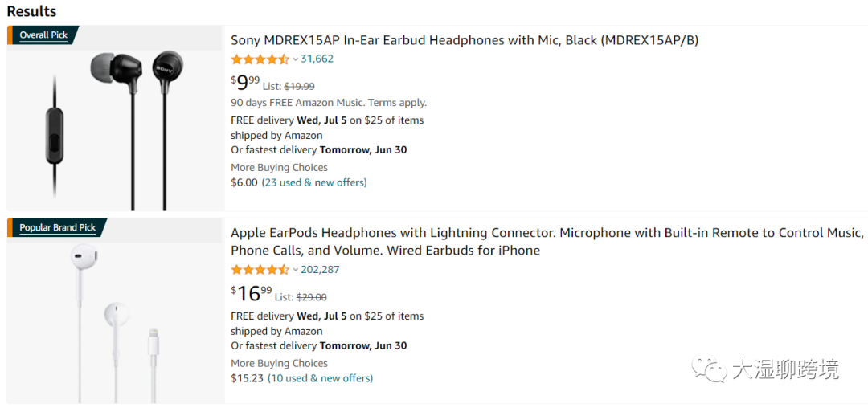Expand the Apple EarPods rating chevron
Screen dimensions: 868x408
coord(295,270)
